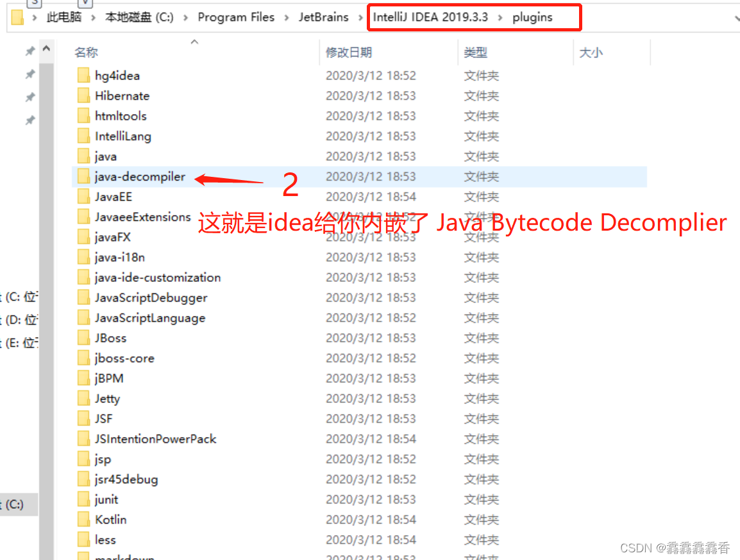Select the java-decompiler folder name
Image resolution: width=740 pixels, height=560 pixels.
[140, 177]
